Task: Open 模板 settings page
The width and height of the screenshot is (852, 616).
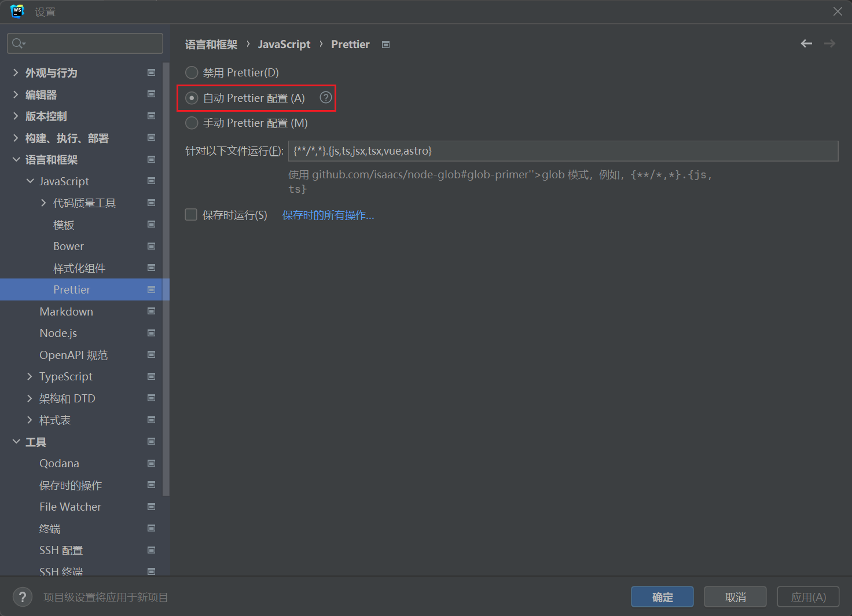Action: pos(64,225)
